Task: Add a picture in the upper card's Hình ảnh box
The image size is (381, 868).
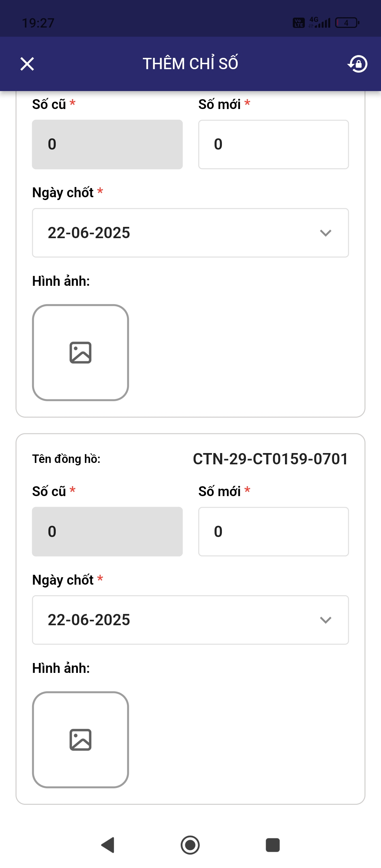Action: [80, 352]
